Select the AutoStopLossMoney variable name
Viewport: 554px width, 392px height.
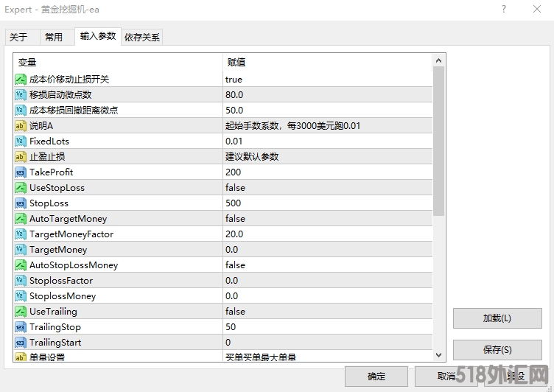pos(74,265)
